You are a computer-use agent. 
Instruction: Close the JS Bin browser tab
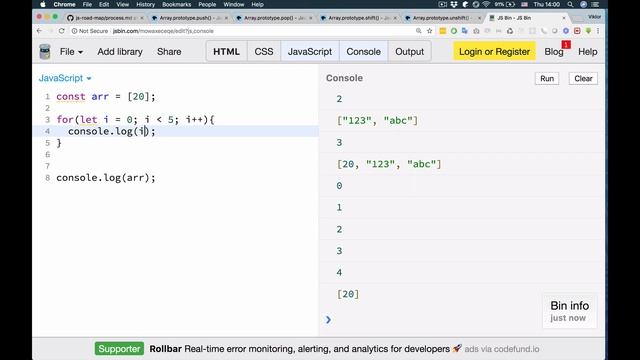pyautogui.click(x=564, y=18)
